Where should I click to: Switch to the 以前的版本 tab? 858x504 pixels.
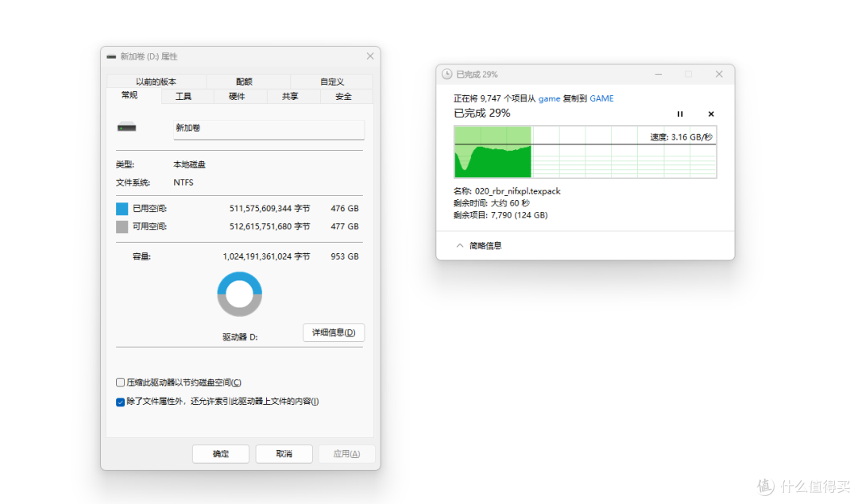point(156,82)
